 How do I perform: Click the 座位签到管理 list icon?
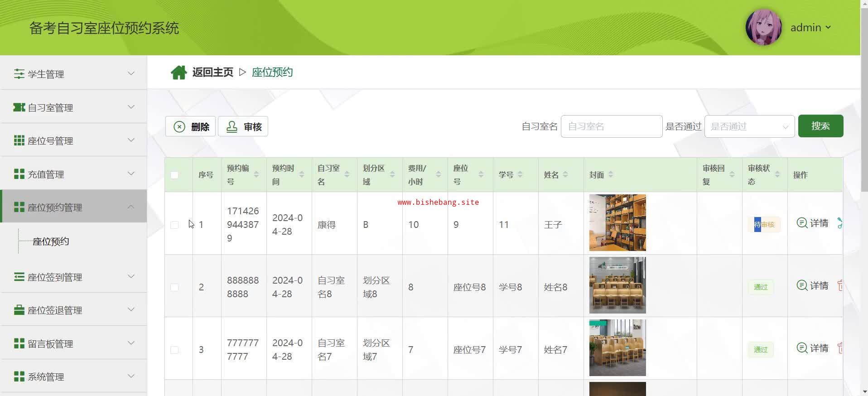click(19, 277)
